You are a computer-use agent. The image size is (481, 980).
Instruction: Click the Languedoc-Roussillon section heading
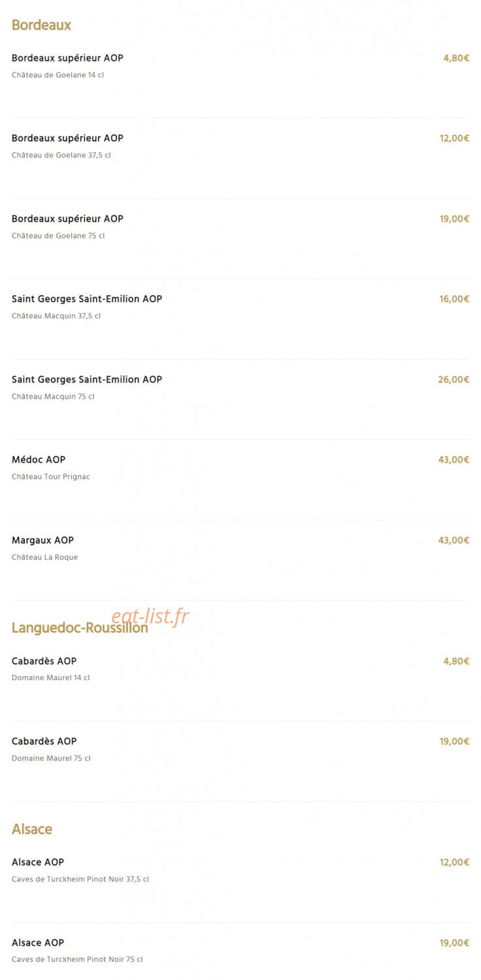pos(80,629)
